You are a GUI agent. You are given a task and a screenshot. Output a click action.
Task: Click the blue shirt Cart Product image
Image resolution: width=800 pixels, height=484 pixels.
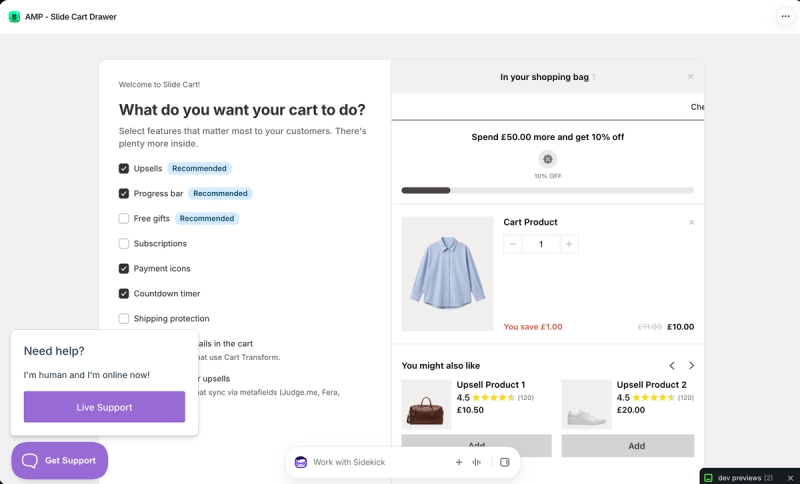(x=447, y=274)
